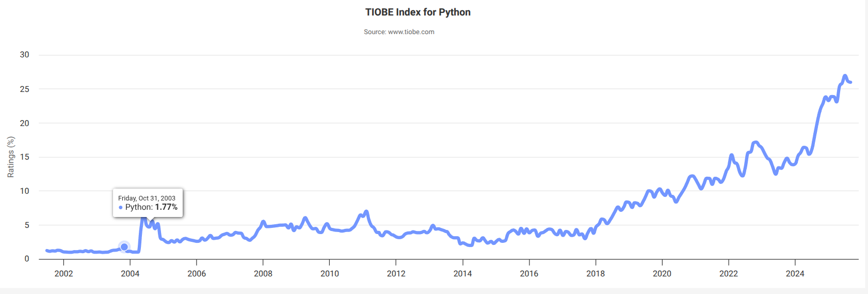Viewport: 868px width, 294px height.
Task: Click the 2018 x-axis label
Action: click(596, 274)
